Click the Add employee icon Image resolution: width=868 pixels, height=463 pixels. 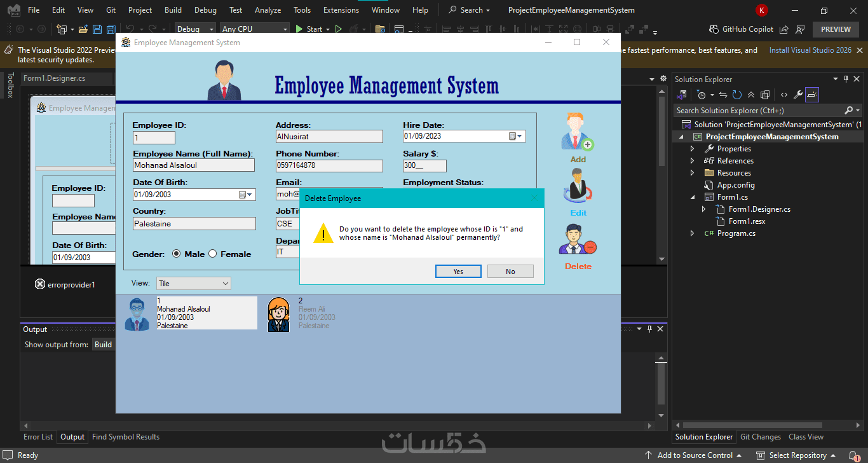[577, 132]
